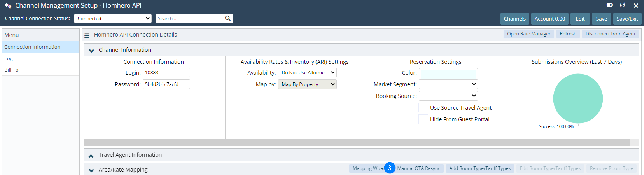
Task: Select Log in the side menu
Action: coord(9,59)
